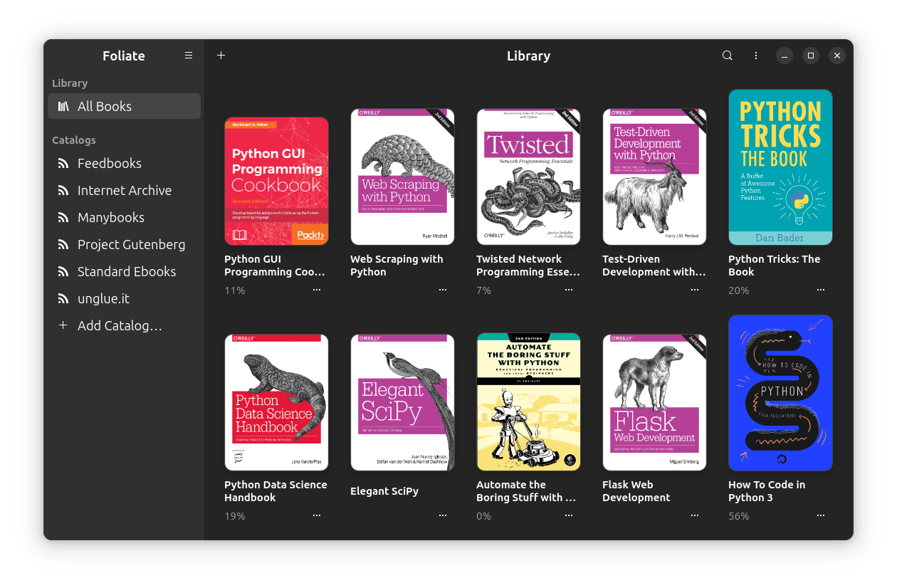Click the unglue.it feed icon
This screenshot has width=897, height=588.
(63, 298)
